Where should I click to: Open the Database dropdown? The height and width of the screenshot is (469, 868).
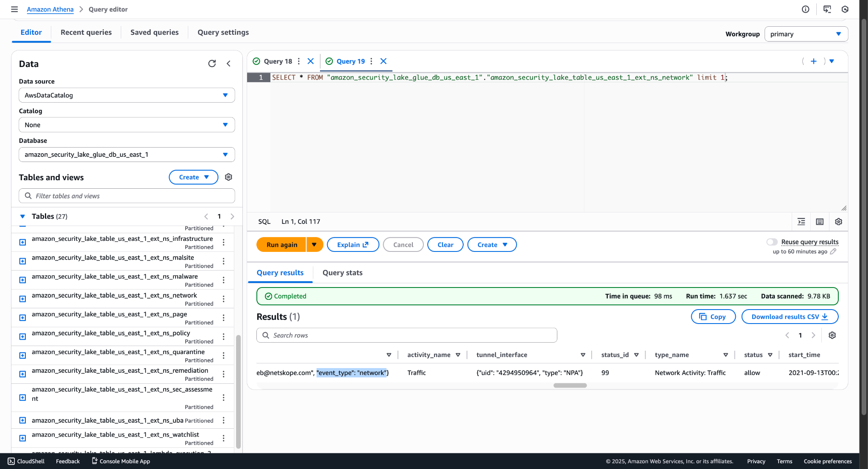coord(127,155)
